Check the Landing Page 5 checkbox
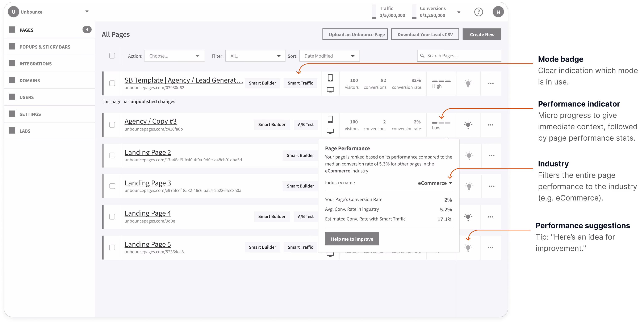The width and height of the screenshot is (644, 323). point(112,247)
